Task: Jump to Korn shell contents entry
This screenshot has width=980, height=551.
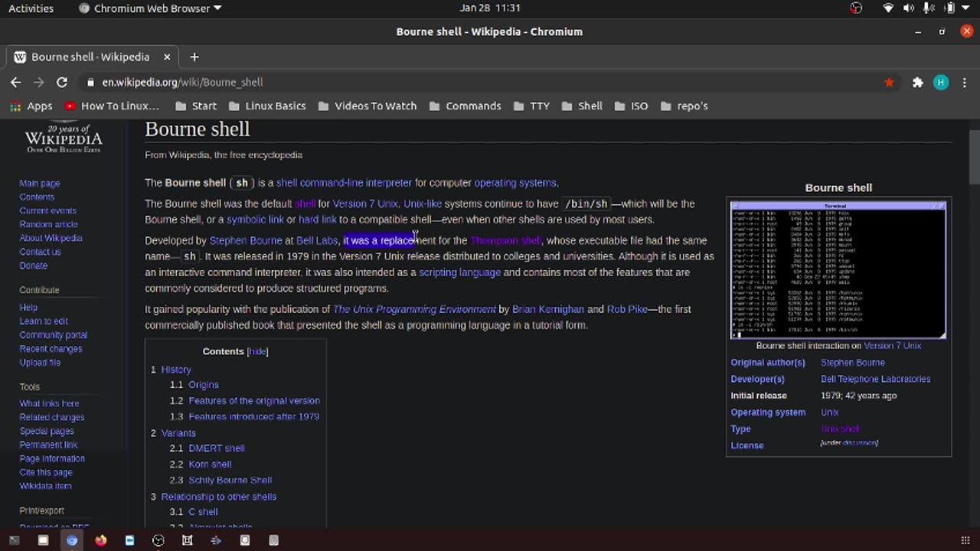Action: (x=210, y=465)
